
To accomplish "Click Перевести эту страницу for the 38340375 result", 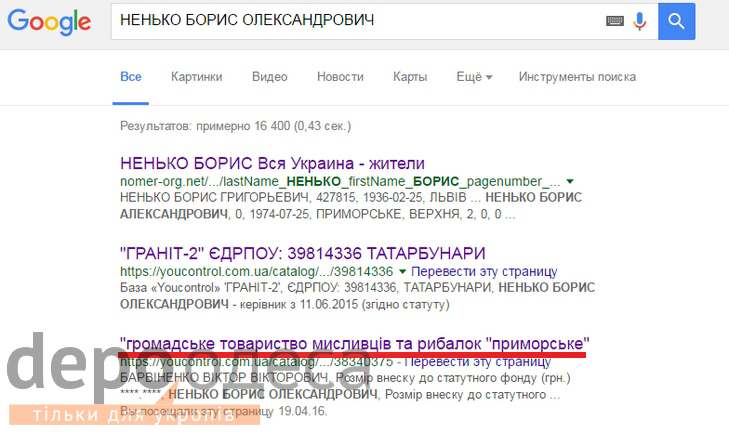I will point(477,361).
